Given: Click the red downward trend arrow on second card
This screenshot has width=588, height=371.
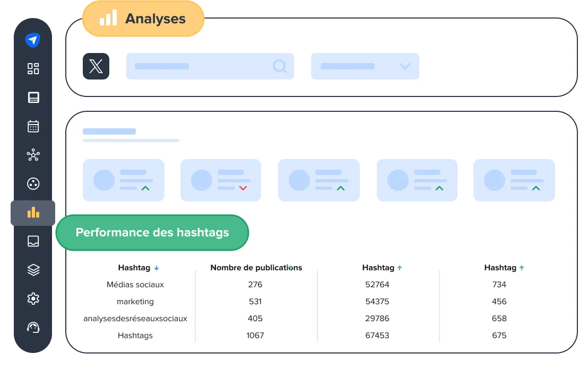Looking at the screenshot, I should (x=244, y=189).
